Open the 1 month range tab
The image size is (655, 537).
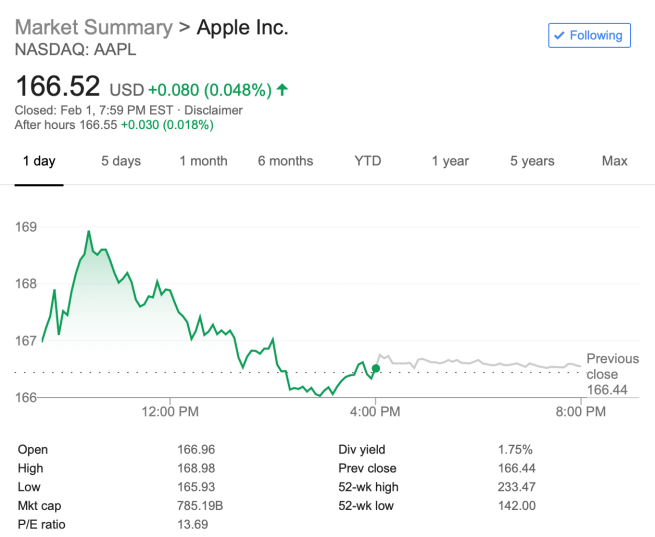click(203, 161)
